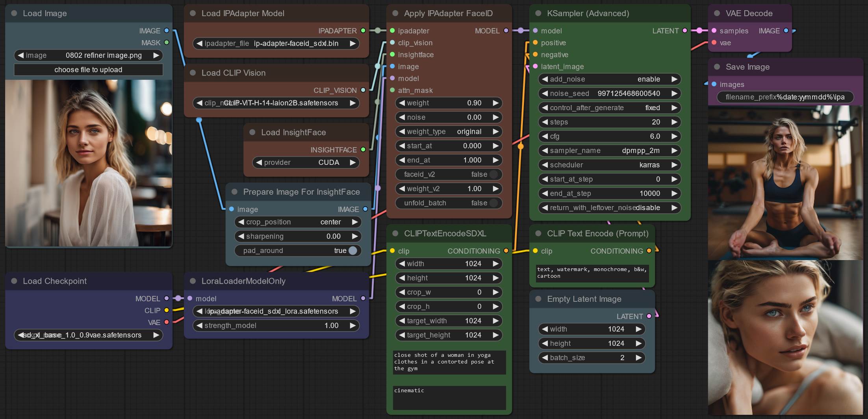Click the Apply IPAdapter FaceID title bar
The image size is (868, 419).
(449, 13)
